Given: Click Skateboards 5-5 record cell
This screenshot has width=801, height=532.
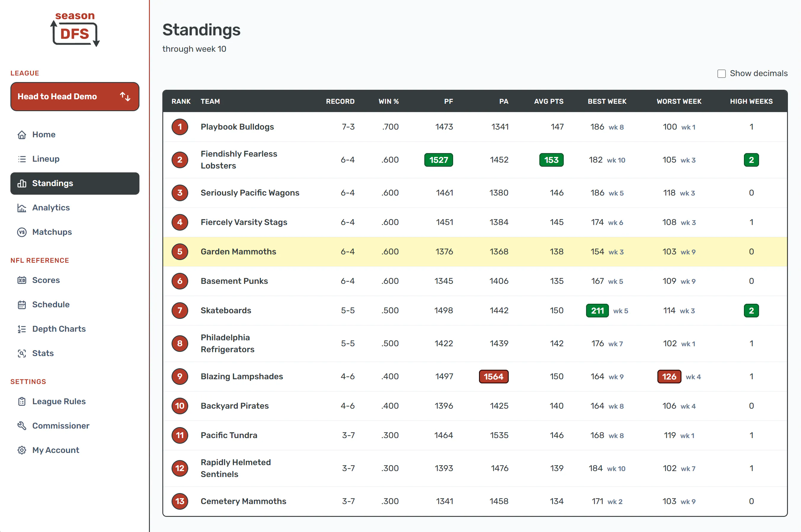Looking at the screenshot, I should coord(348,311).
